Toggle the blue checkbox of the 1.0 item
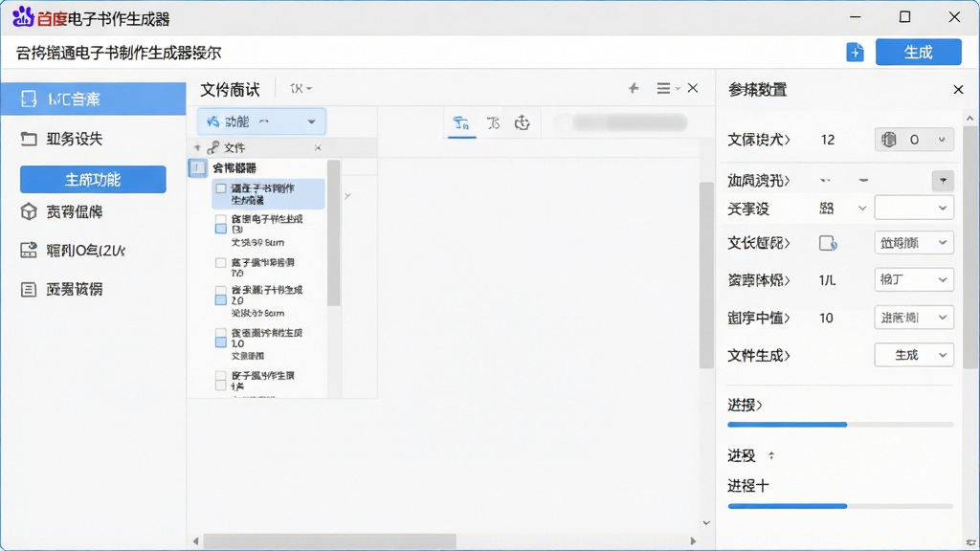This screenshot has width=980, height=551. tap(221, 342)
